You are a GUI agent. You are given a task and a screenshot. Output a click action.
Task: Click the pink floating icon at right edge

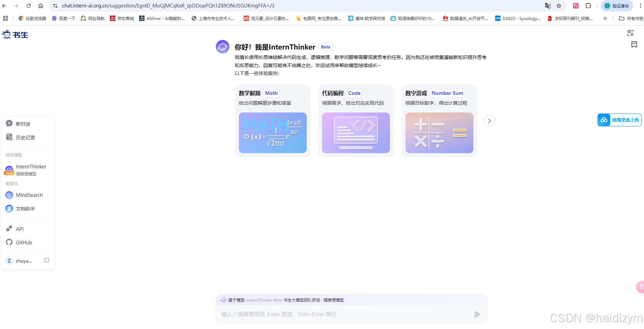[x=640, y=287]
